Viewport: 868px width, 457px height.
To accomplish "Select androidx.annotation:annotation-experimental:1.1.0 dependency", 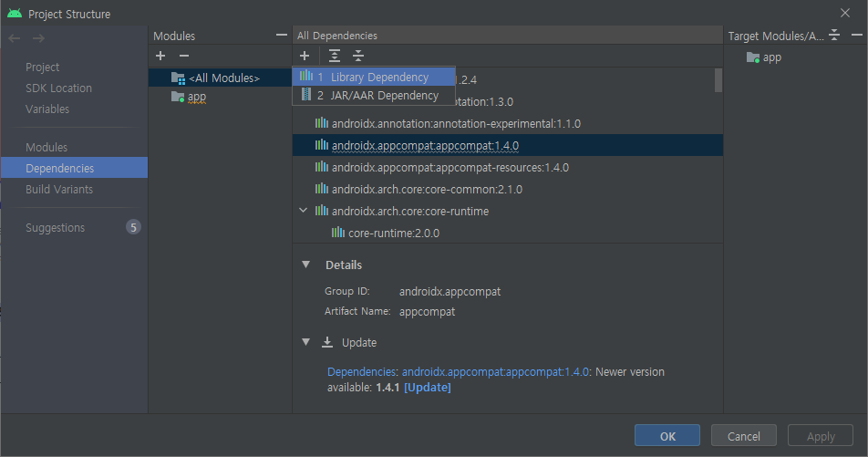I will click(x=508, y=123).
